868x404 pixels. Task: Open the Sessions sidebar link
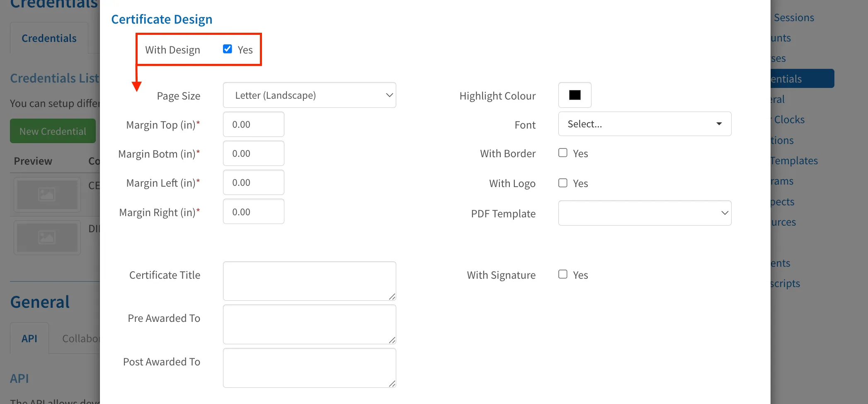point(794,17)
